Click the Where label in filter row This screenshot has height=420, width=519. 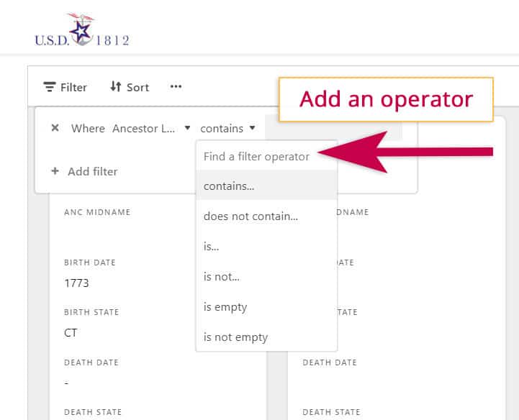pyautogui.click(x=88, y=128)
